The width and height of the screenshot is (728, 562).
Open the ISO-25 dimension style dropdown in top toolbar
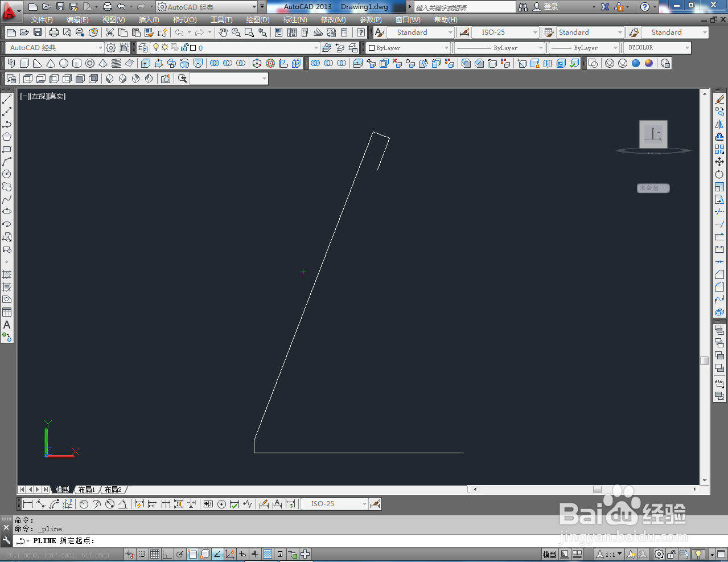(x=505, y=32)
